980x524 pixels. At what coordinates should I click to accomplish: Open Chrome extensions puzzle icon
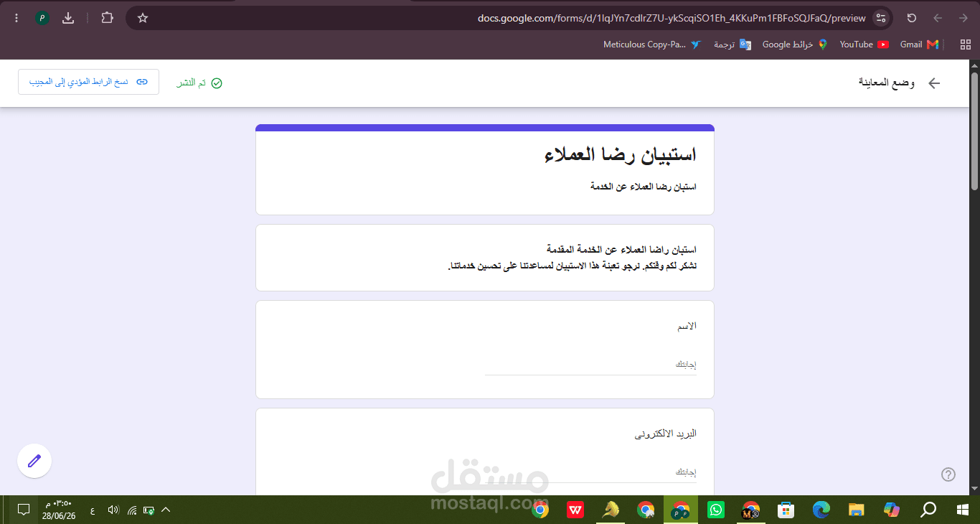(107, 18)
